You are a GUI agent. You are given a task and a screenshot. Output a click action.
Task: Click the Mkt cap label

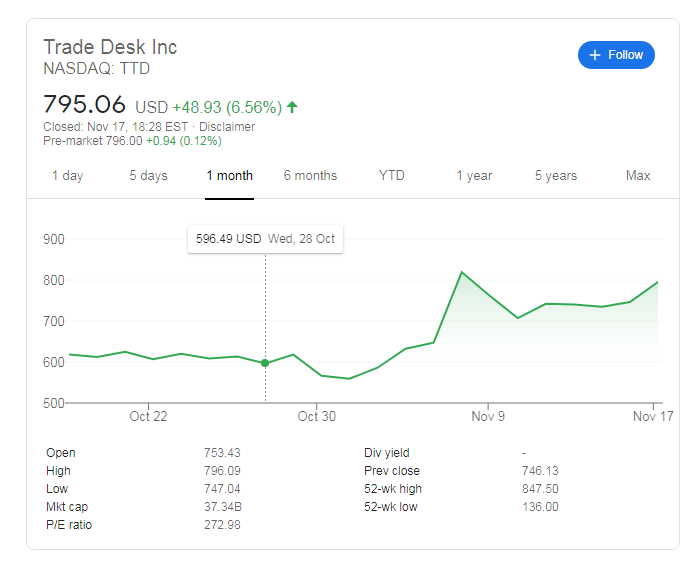(67, 507)
